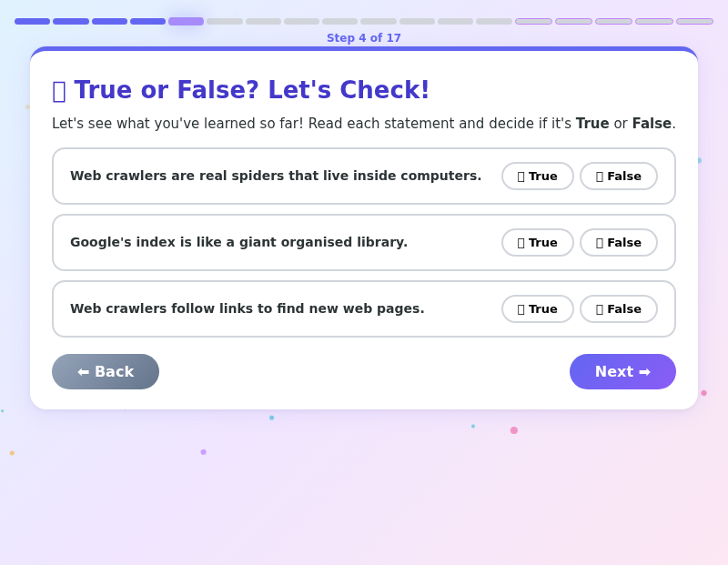Click the sixth progress bar segment
728x565 pixels.
[225, 21]
